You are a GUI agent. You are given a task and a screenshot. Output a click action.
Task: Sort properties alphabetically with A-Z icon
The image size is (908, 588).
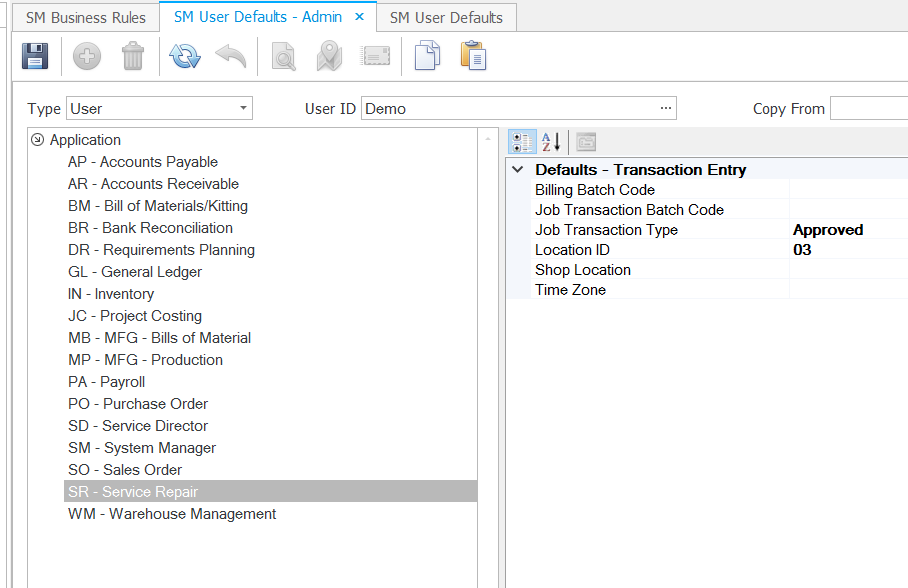click(x=551, y=142)
